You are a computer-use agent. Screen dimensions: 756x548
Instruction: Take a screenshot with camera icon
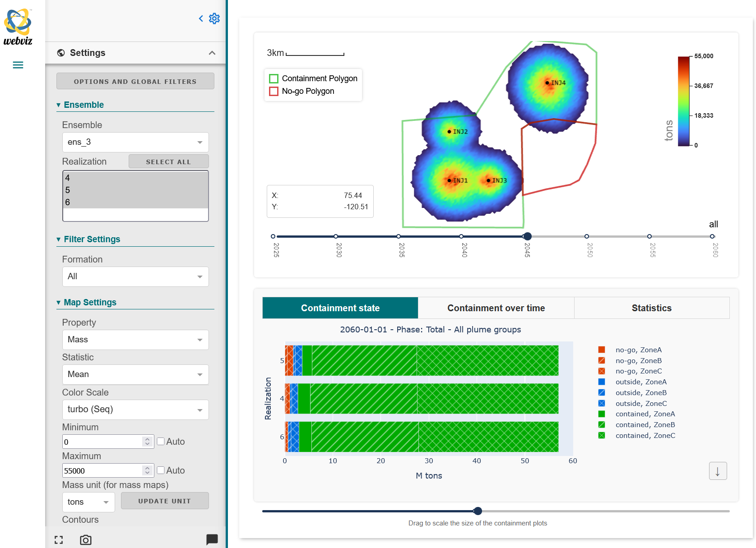pyautogui.click(x=86, y=540)
